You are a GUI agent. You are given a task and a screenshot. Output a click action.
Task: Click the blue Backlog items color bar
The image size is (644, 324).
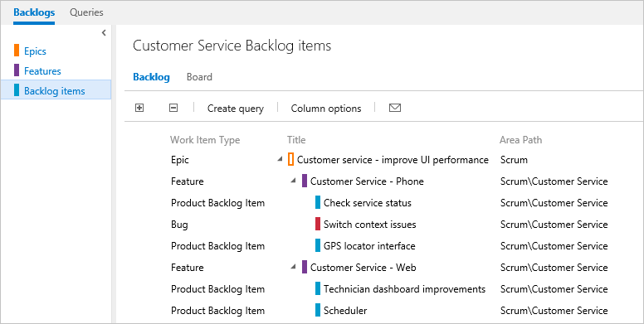pos(17,90)
